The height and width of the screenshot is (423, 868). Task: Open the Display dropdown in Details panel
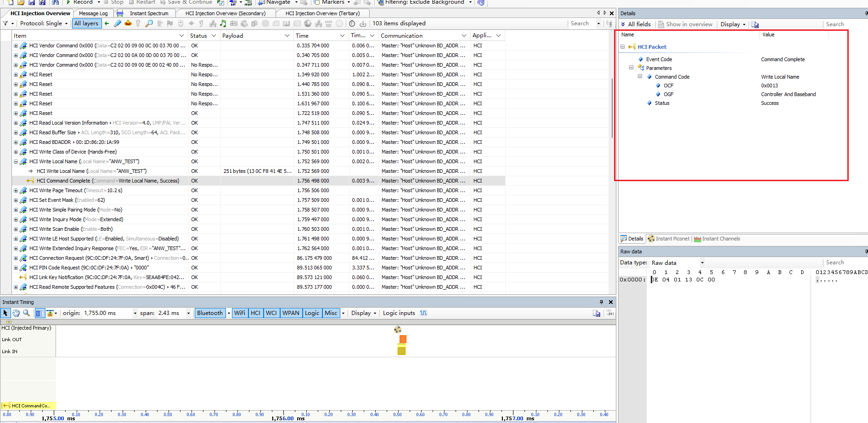[x=733, y=24]
